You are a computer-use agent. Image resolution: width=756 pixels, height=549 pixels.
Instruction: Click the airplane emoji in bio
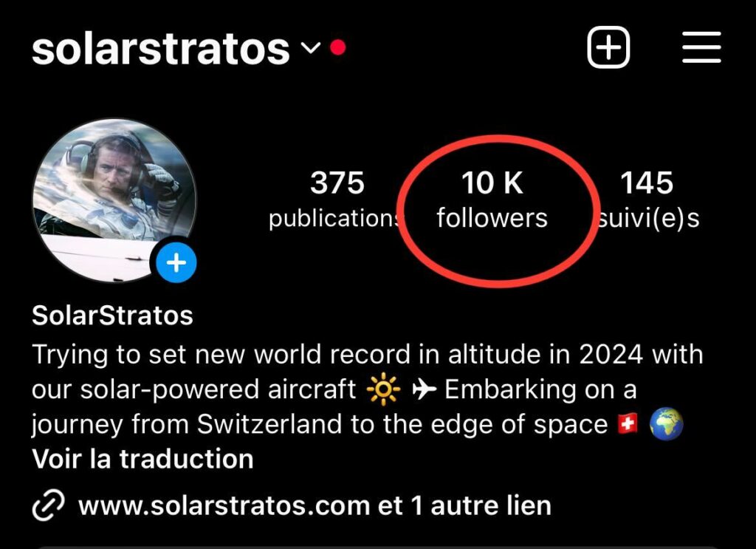pos(425,390)
